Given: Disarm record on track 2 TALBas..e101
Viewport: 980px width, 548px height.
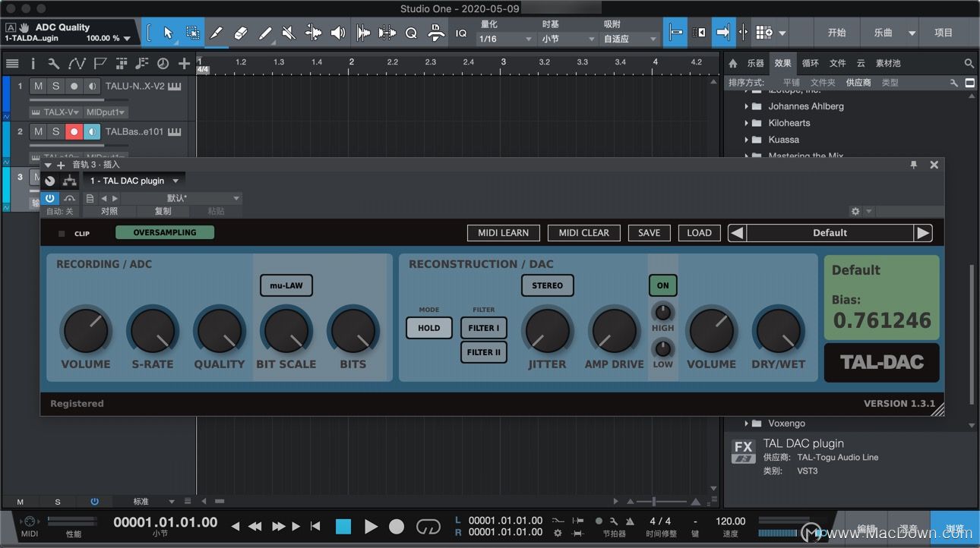Looking at the screenshot, I should click(x=74, y=132).
